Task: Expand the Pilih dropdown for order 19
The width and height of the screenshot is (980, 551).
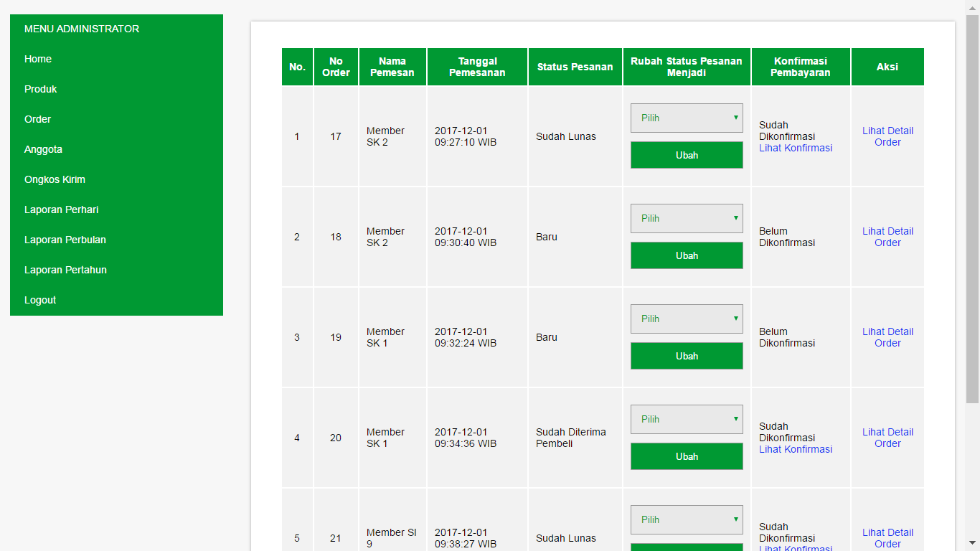Action: (x=687, y=319)
